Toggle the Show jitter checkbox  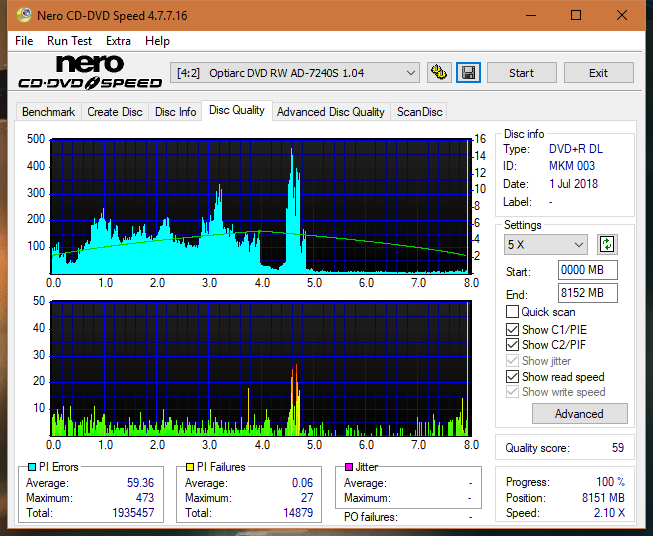[x=512, y=361]
